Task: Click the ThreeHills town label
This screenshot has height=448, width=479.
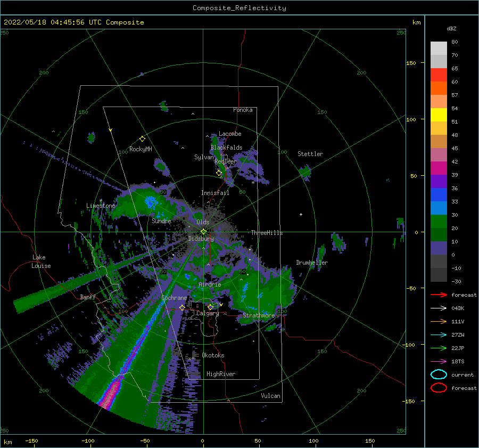Action: click(267, 233)
